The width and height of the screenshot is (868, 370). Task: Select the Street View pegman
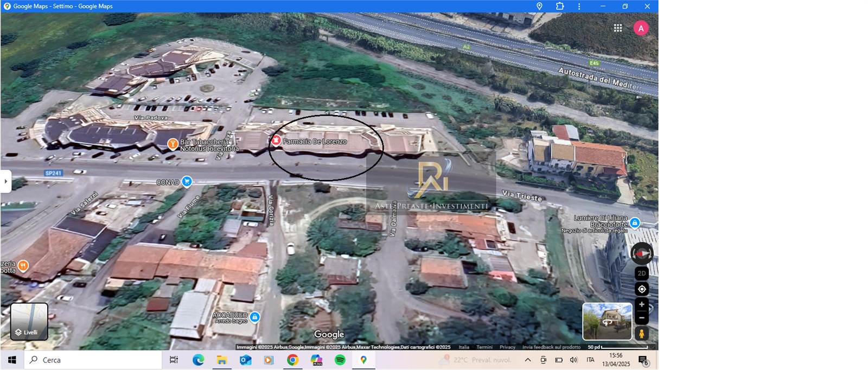click(642, 334)
